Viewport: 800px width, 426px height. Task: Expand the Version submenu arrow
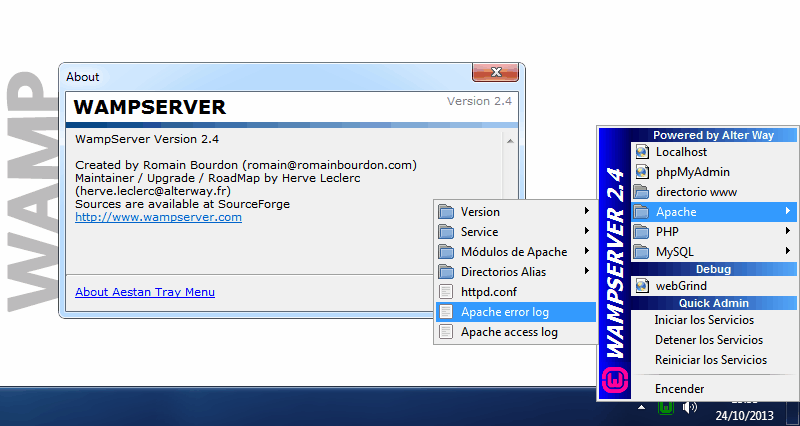pyautogui.click(x=587, y=211)
